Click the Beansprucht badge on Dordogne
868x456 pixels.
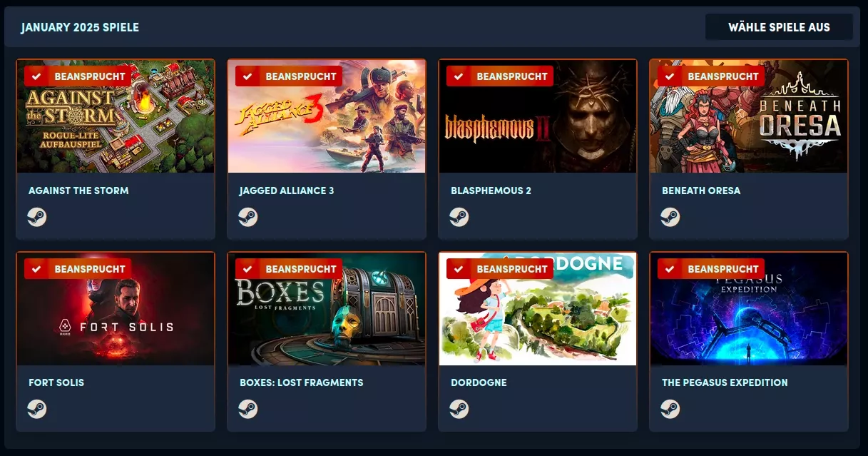click(500, 269)
